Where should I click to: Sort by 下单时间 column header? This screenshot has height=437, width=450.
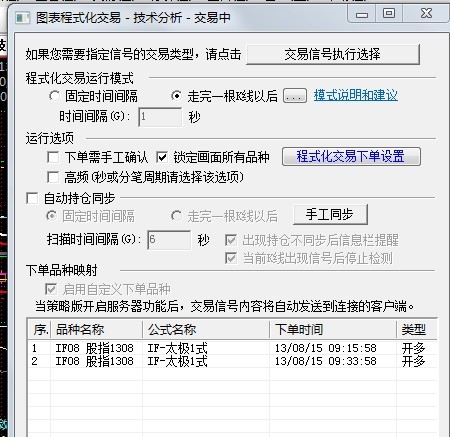[333, 330]
